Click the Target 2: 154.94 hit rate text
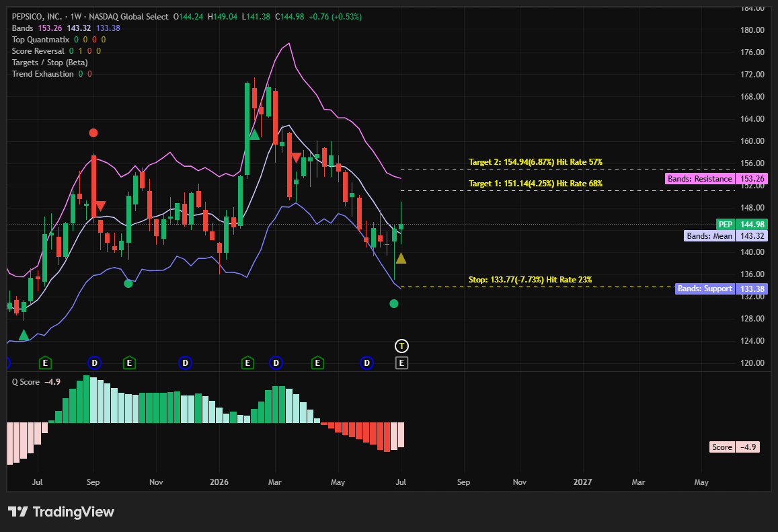Screen dimensions: 778x532 coord(535,162)
